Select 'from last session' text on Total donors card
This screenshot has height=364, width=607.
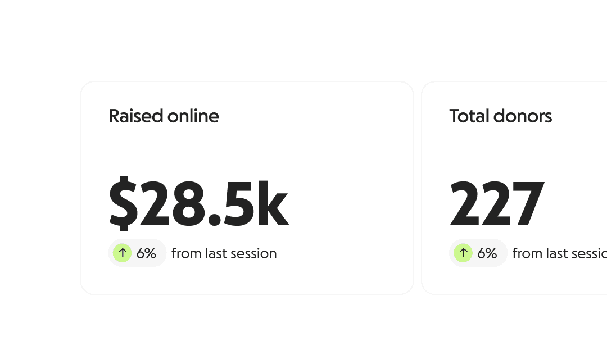[559, 253]
